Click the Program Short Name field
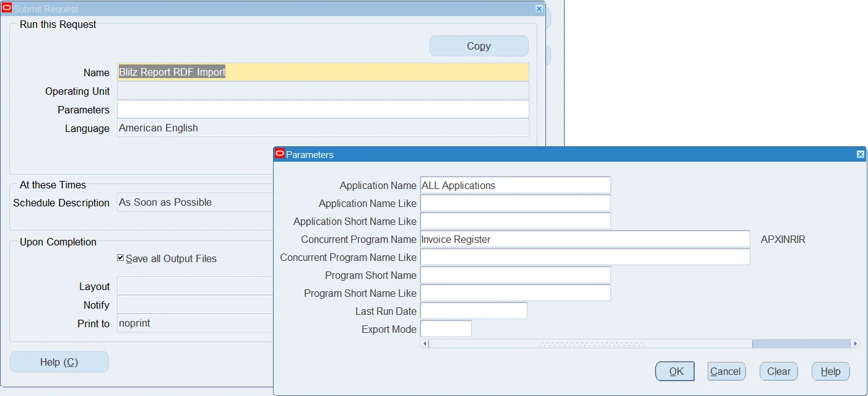The image size is (868, 396). click(x=515, y=275)
